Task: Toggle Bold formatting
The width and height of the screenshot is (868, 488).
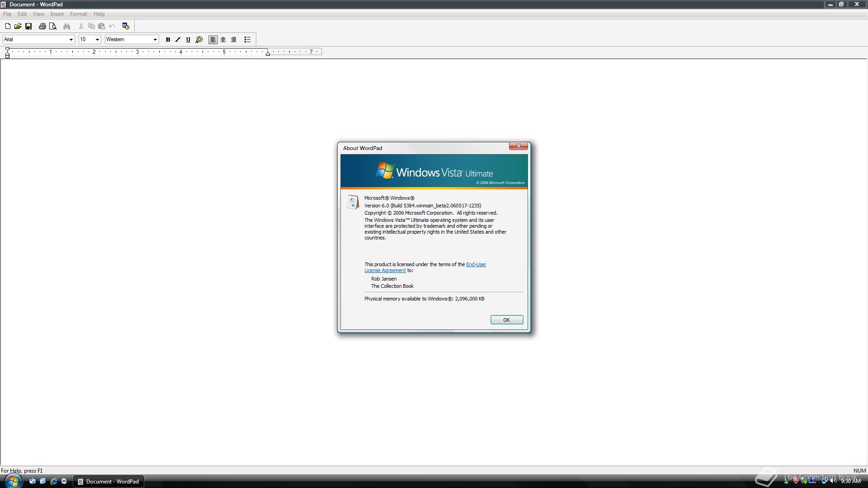Action: pos(168,40)
